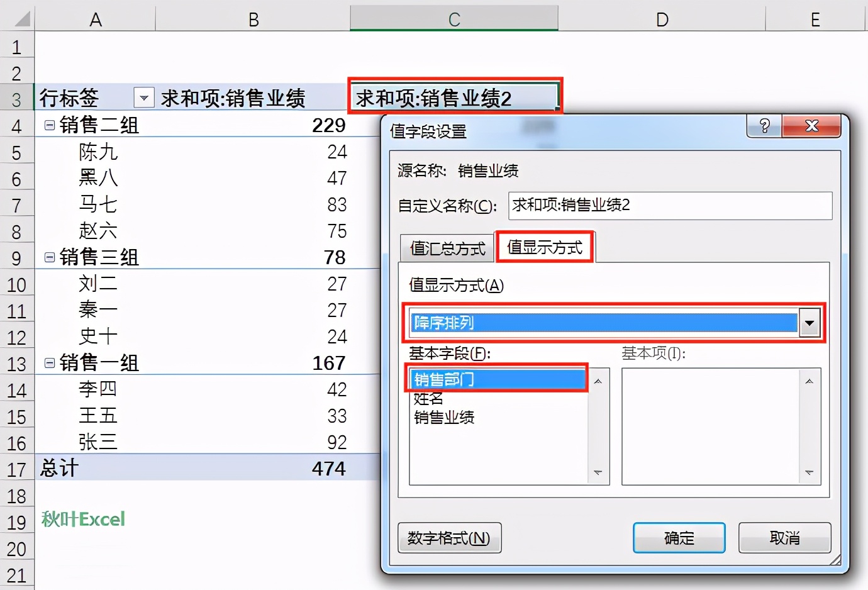Select value 83 for 马七
This screenshot has width=868, height=590.
tap(337, 204)
